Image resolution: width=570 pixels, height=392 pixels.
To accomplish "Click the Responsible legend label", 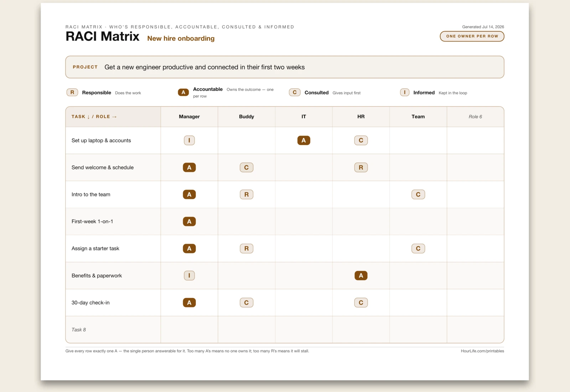I will pos(97,93).
